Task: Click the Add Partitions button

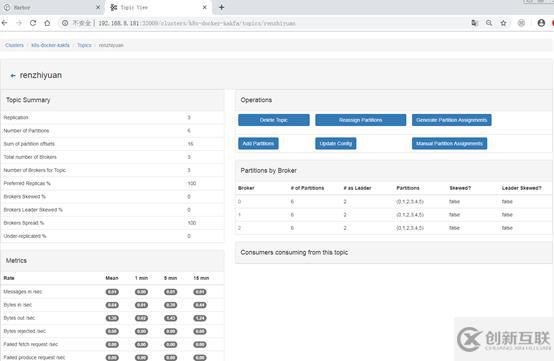Action: [258, 143]
